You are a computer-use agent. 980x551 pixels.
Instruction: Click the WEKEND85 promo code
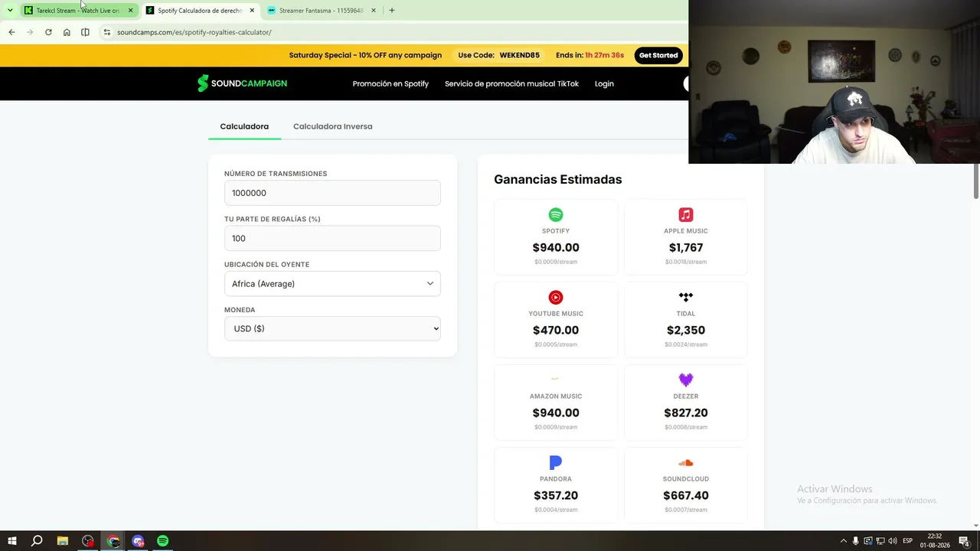coord(520,55)
